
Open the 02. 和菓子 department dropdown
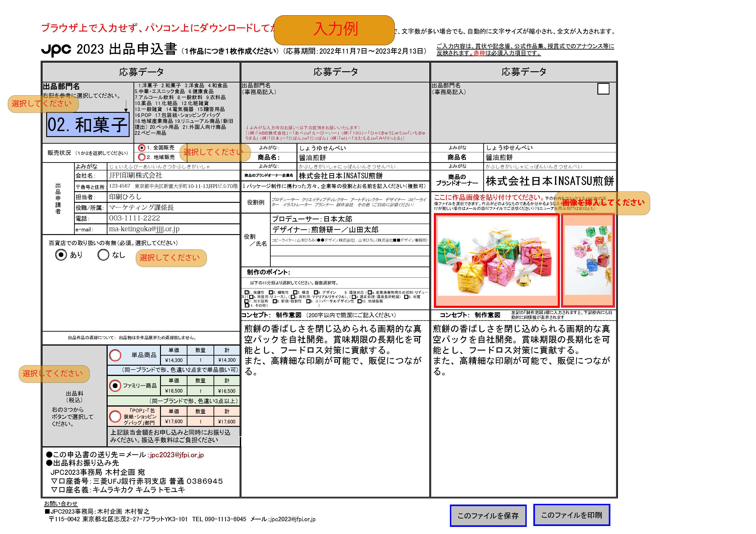(88, 125)
